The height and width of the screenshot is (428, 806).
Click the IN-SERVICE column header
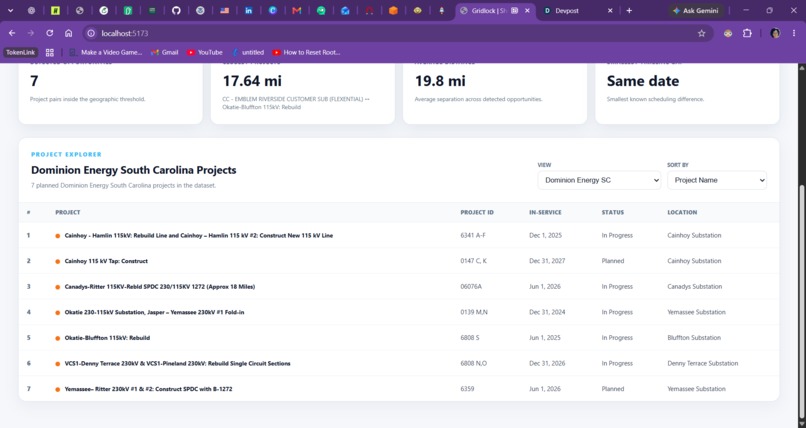pos(545,212)
